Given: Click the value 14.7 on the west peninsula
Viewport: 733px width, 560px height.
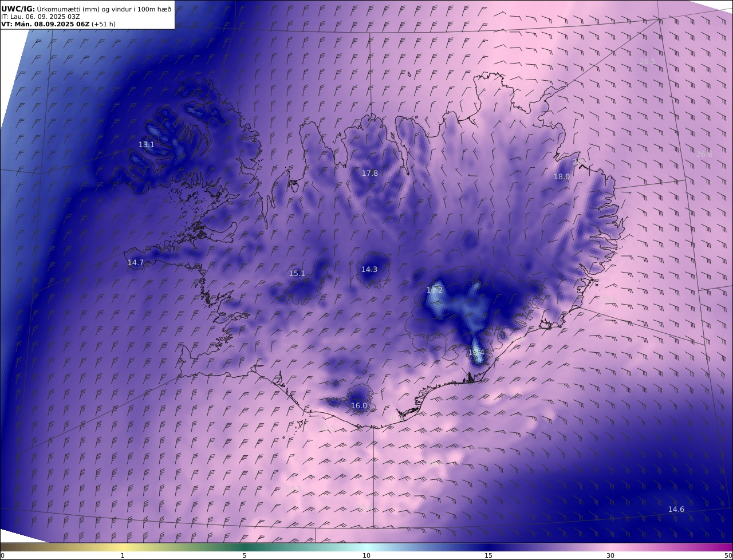Looking at the screenshot, I should coord(136,263).
